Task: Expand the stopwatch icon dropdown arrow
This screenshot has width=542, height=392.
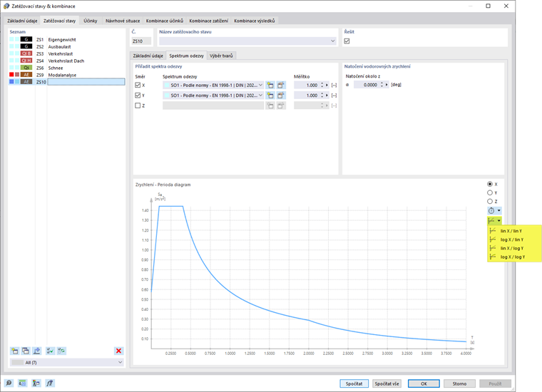Action: (498, 211)
